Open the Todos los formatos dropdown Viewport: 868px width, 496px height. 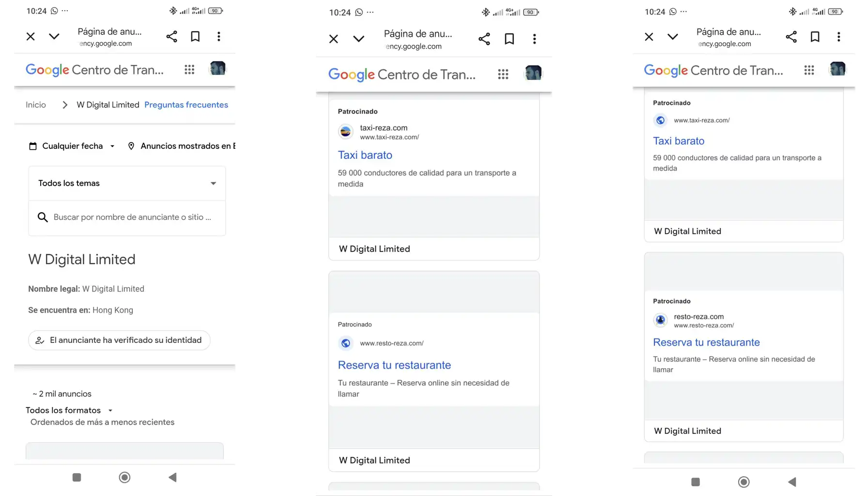tap(69, 410)
